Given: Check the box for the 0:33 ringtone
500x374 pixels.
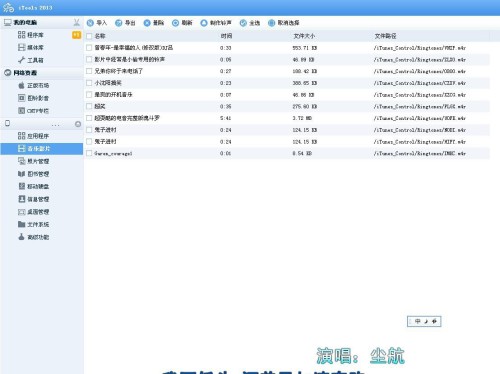Looking at the screenshot, I should (89, 48).
